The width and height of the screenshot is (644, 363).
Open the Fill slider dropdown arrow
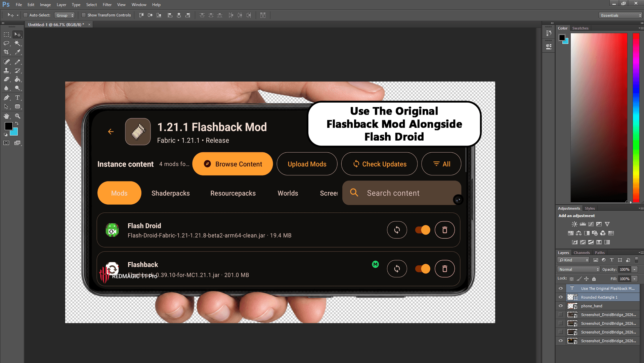pyautogui.click(x=635, y=279)
